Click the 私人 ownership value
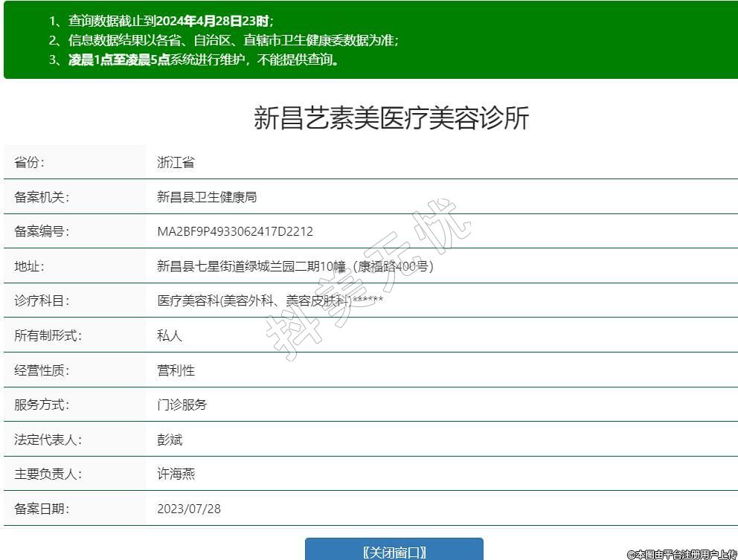 coord(170,335)
